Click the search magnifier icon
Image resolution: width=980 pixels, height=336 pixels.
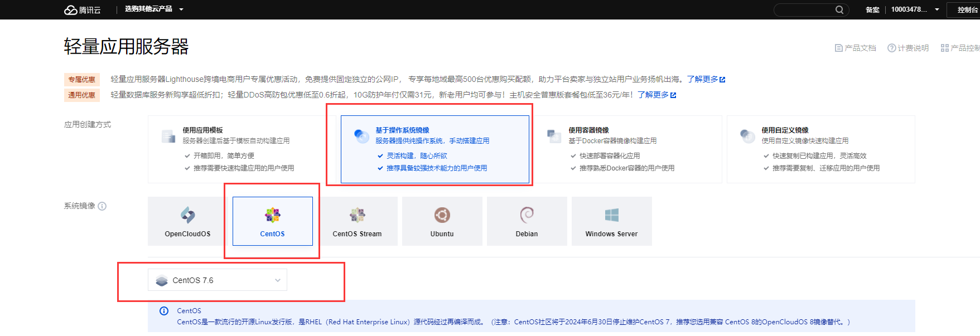[x=839, y=9]
